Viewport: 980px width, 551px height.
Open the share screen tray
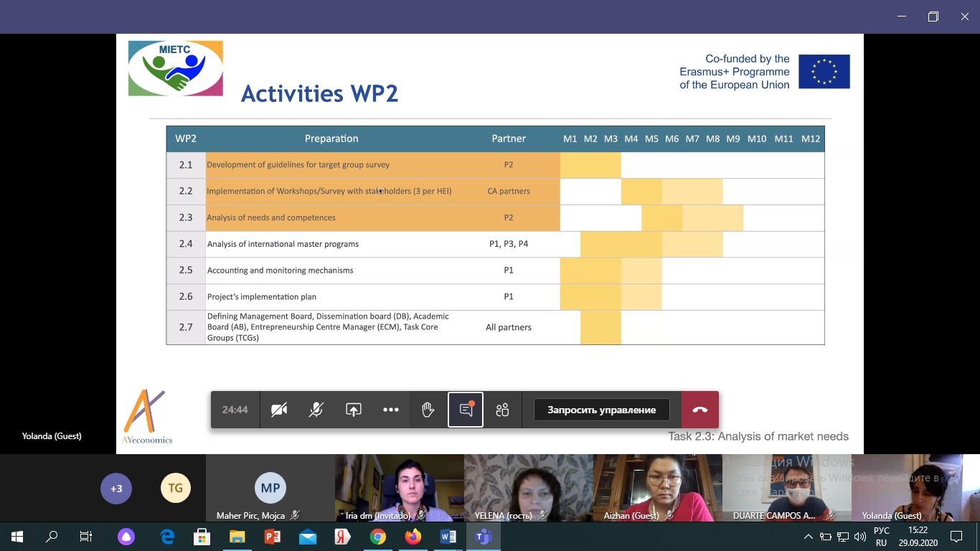(354, 410)
